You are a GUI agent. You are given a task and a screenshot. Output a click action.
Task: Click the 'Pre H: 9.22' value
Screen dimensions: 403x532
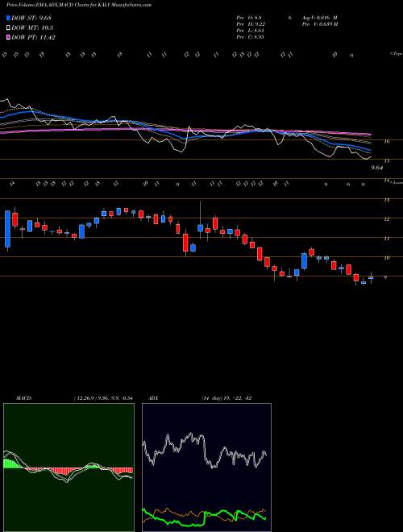click(251, 24)
